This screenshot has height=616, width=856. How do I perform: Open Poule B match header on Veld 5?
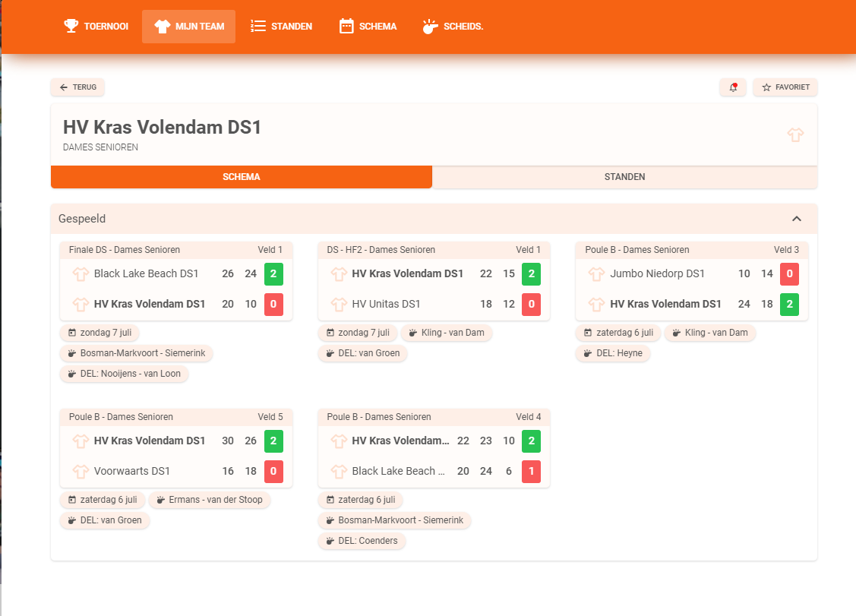pos(175,417)
